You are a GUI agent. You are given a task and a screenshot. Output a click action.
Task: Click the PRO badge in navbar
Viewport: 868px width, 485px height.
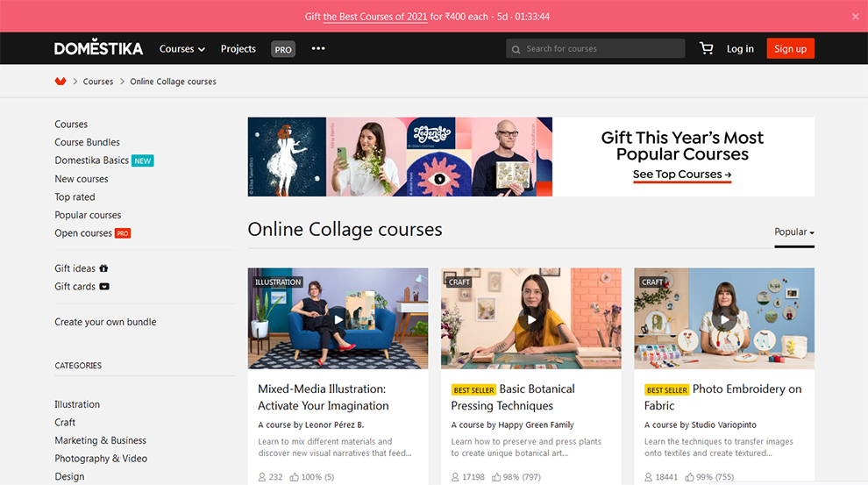click(283, 49)
